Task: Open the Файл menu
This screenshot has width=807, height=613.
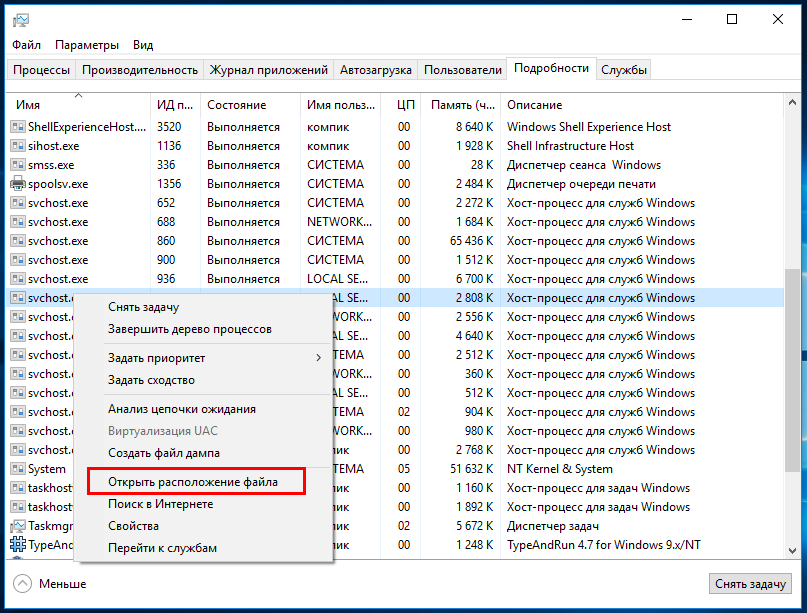Action: pos(26,45)
